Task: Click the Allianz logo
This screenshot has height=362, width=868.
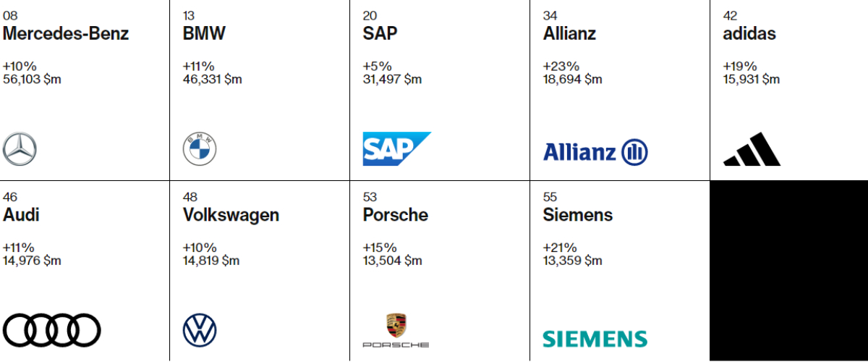Action: point(595,152)
